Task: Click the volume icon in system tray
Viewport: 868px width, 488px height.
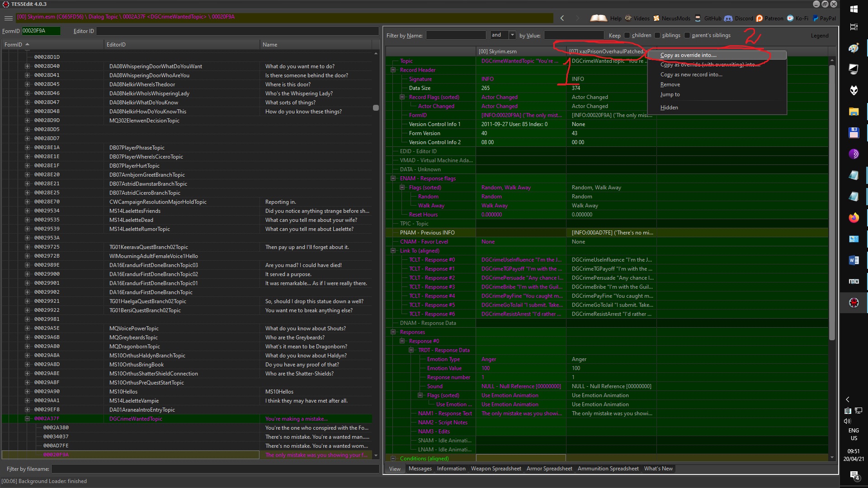Action: [x=847, y=421]
